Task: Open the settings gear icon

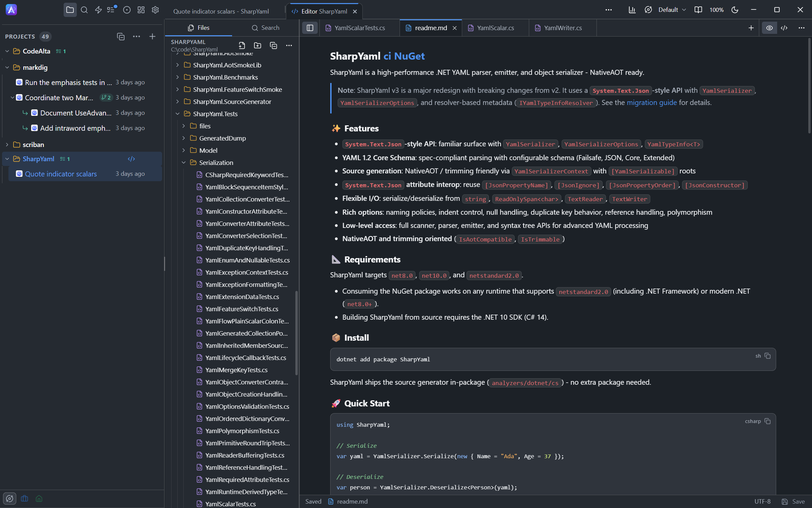Action: click(155, 10)
